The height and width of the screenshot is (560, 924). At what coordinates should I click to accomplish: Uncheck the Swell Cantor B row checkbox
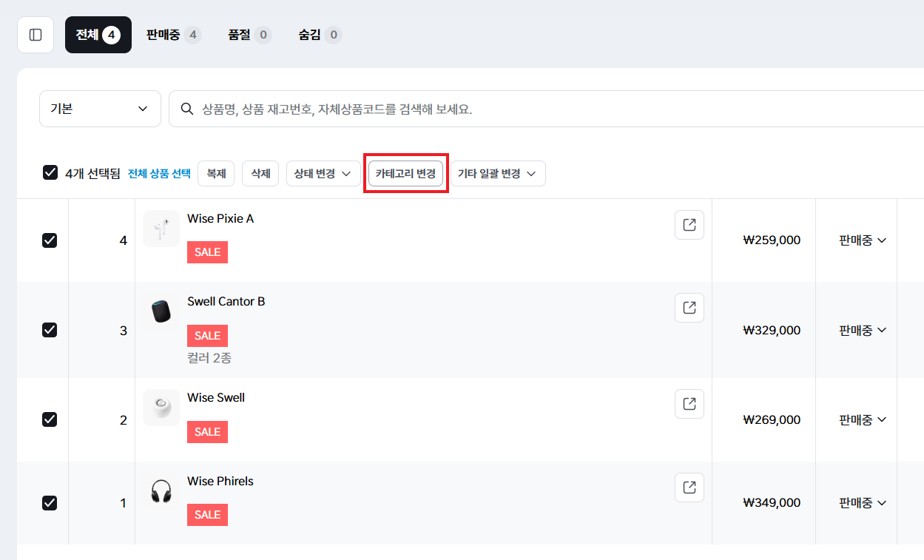click(x=50, y=330)
